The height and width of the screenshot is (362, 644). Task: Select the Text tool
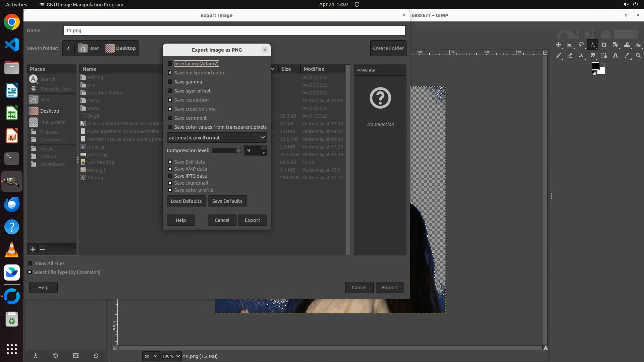click(615, 56)
